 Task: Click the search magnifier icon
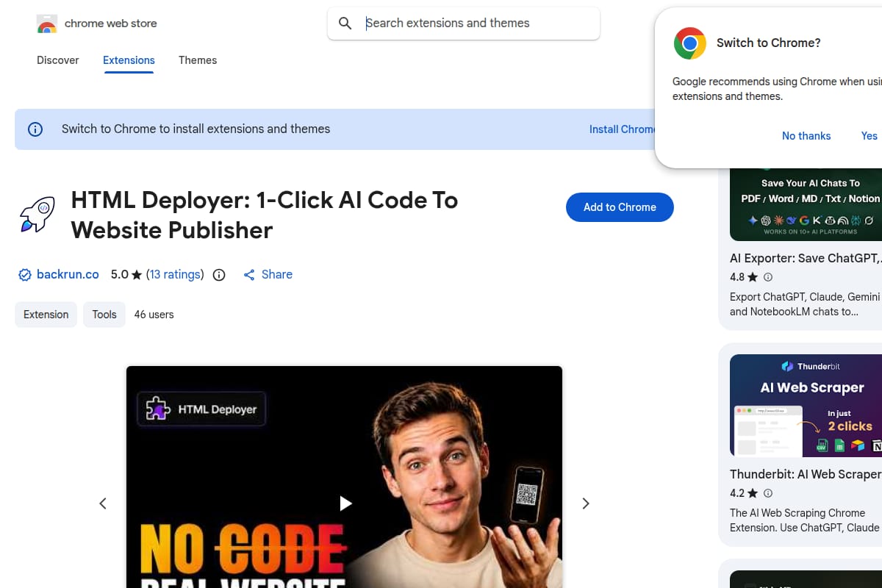pos(345,24)
